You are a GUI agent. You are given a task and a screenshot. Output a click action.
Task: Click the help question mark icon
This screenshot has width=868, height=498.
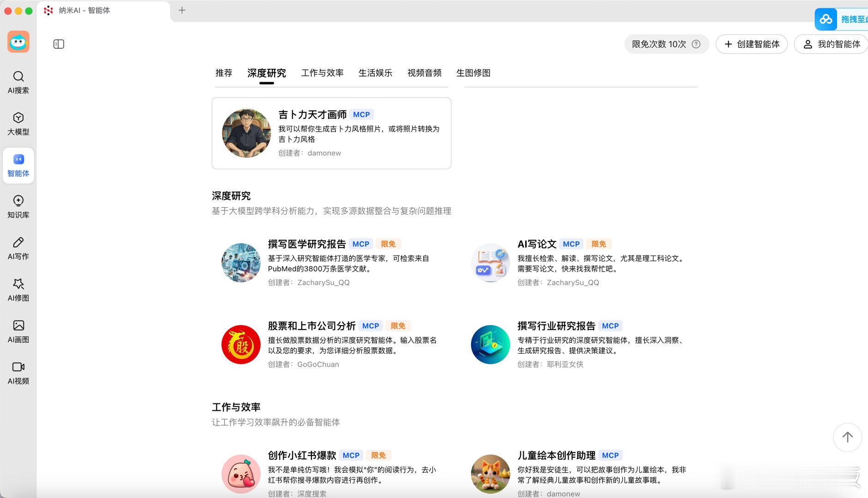[x=696, y=44]
